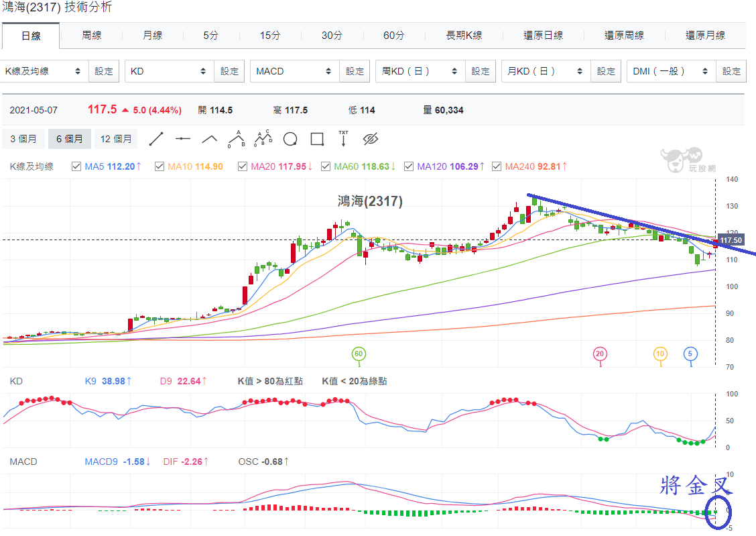Select the ABCD wave pattern tool

263,138
